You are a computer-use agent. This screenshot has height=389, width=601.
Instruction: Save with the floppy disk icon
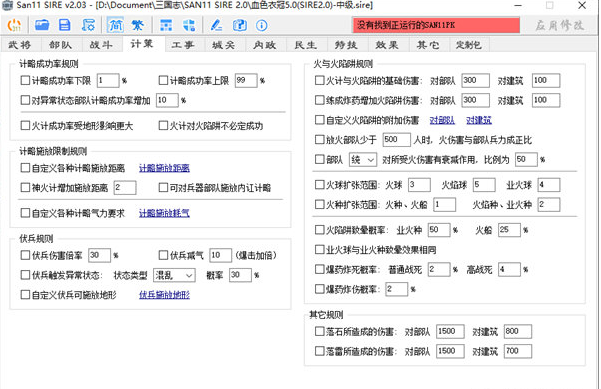(x=64, y=25)
